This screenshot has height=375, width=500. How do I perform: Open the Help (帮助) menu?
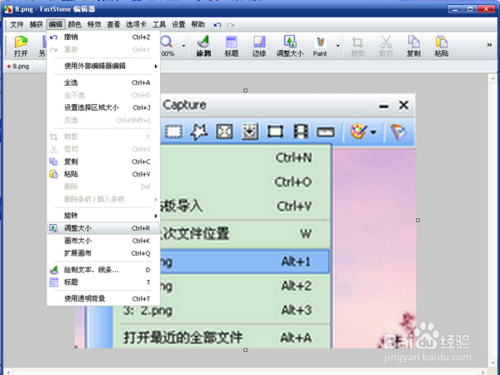pyautogui.click(x=198, y=24)
